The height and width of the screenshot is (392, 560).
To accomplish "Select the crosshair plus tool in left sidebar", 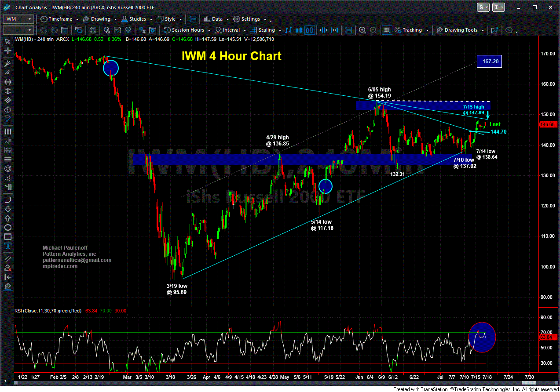I will click(8, 51).
